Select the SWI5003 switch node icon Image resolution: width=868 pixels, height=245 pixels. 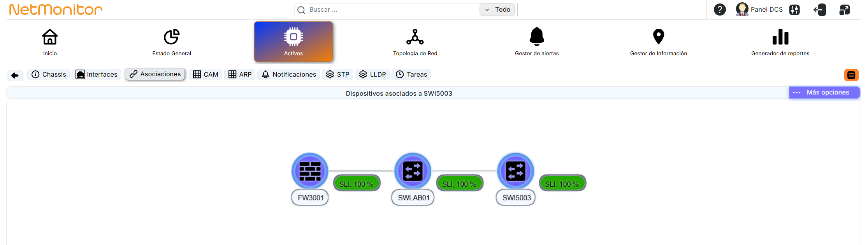[516, 171]
